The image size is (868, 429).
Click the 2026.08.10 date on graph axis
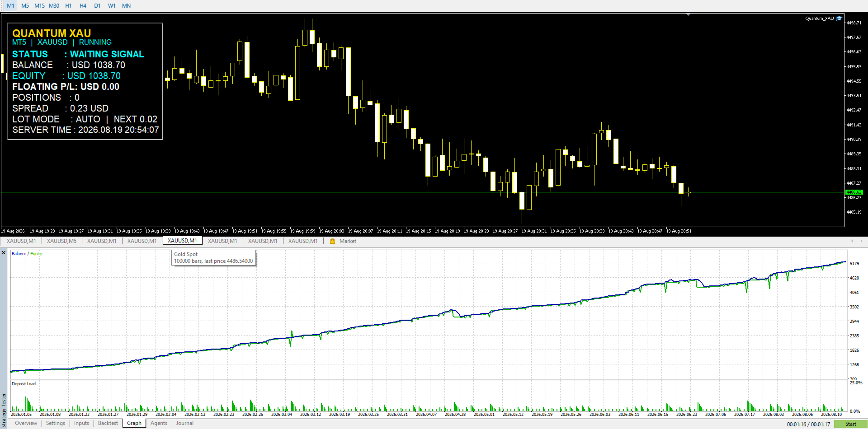coord(831,415)
